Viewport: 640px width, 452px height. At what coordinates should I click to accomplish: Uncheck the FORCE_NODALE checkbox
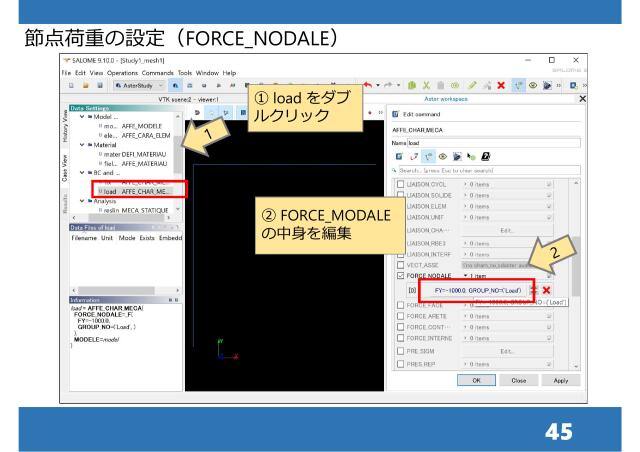[400, 274]
